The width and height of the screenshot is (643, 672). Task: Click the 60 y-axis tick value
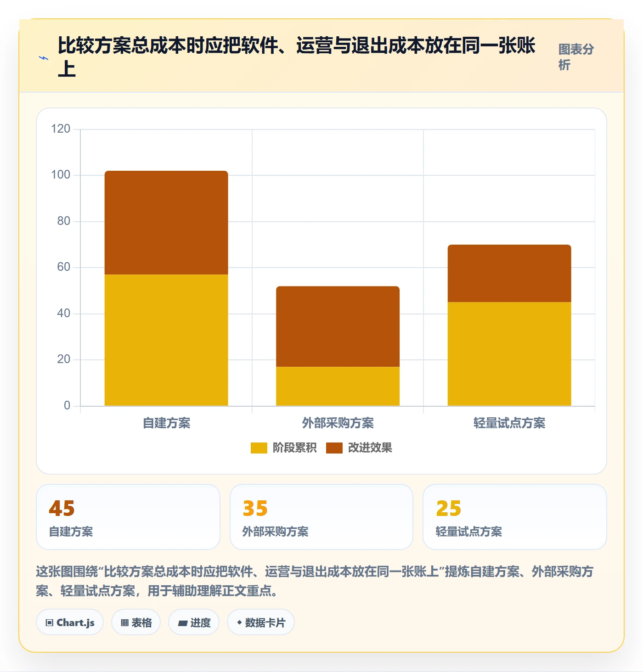click(64, 267)
